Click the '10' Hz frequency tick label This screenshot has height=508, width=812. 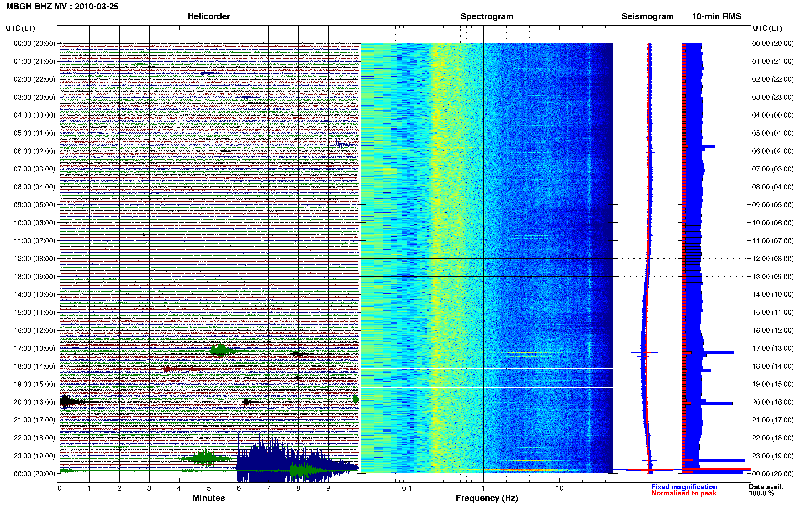(559, 488)
